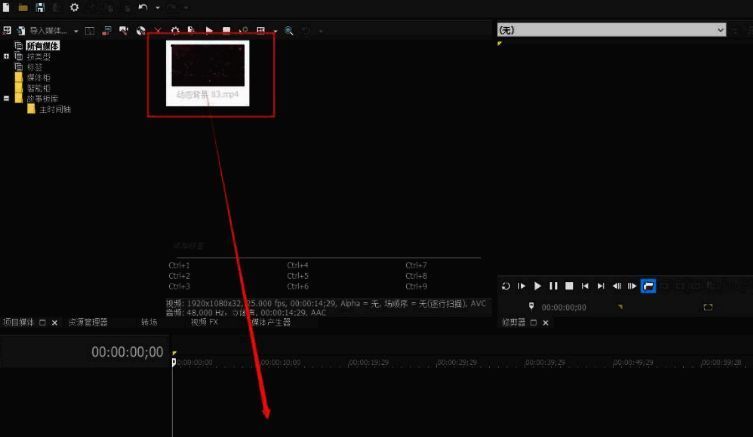753x437 pixels.
Task: Undo last action arrow icon
Action: pos(143,7)
